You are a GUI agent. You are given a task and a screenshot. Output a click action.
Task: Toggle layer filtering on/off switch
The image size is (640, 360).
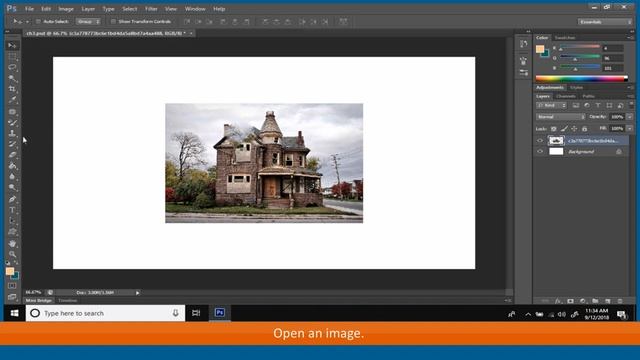pos(631,104)
